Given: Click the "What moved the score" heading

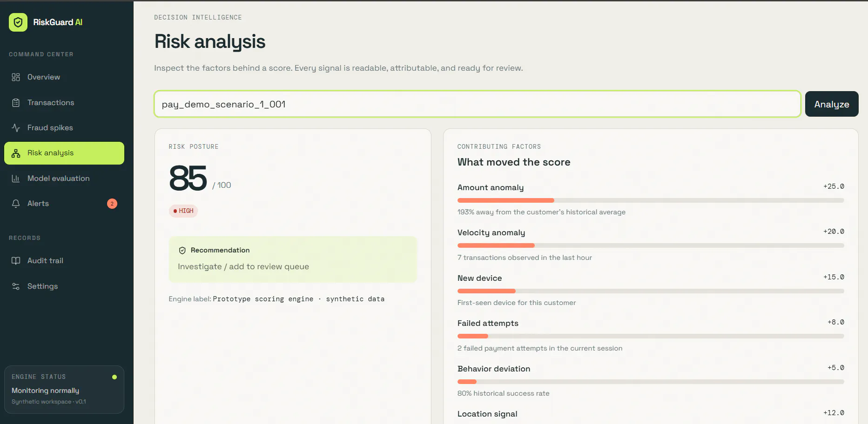Looking at the screenshot, I should [x=514, y=162].
